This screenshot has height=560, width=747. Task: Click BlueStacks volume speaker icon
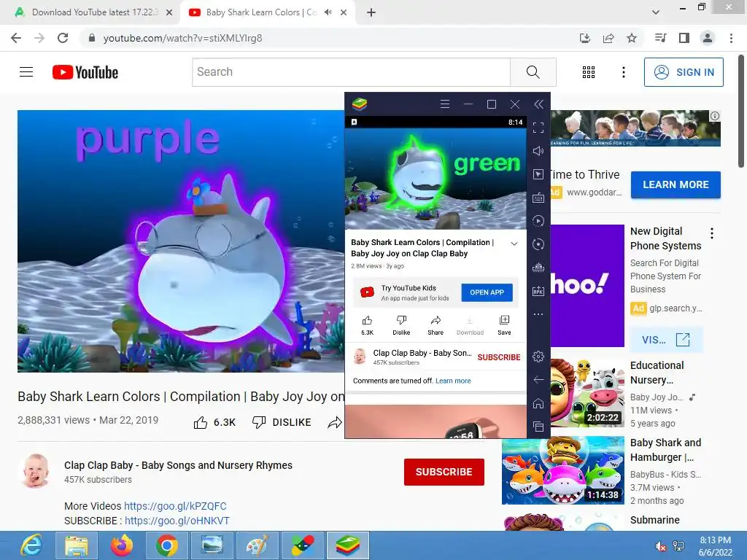(x=538, y=151)
